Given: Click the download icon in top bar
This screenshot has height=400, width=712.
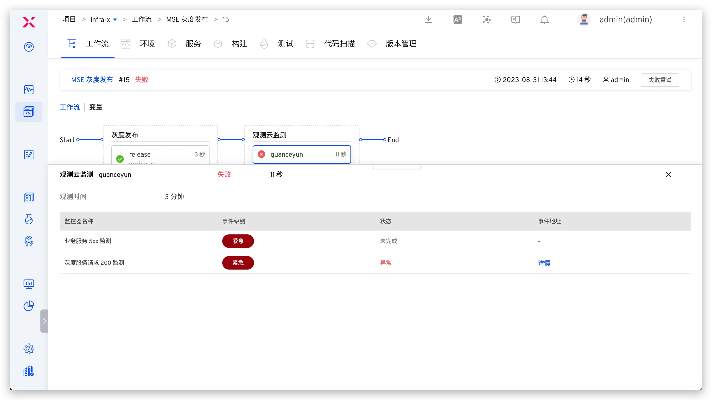Looking at the screenshot, I should 428,19.
